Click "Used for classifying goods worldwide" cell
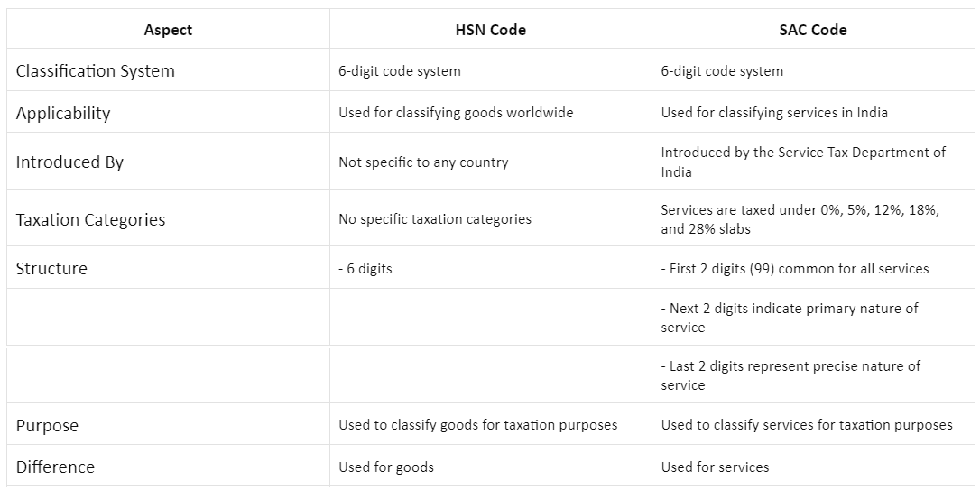This screenshot has height=490, width=980. (456, 113)
